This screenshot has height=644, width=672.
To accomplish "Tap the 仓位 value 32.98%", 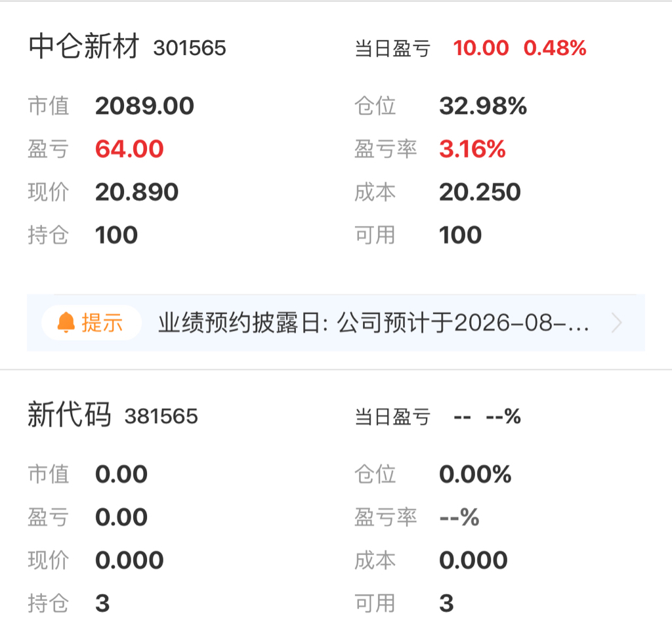I will click(483, 106).
